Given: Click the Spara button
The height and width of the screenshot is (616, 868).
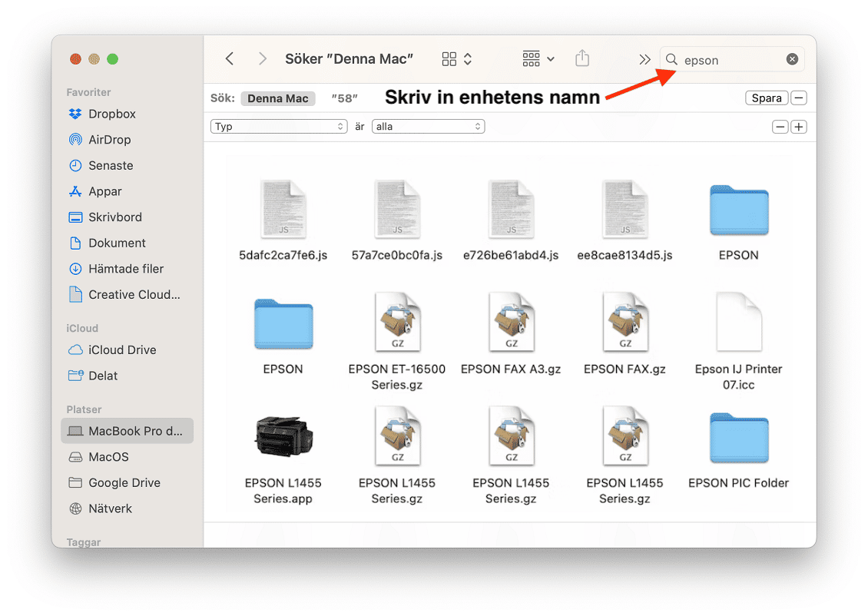Looking at the screenshot, I should pyautogui.click(x=767, y=98).
